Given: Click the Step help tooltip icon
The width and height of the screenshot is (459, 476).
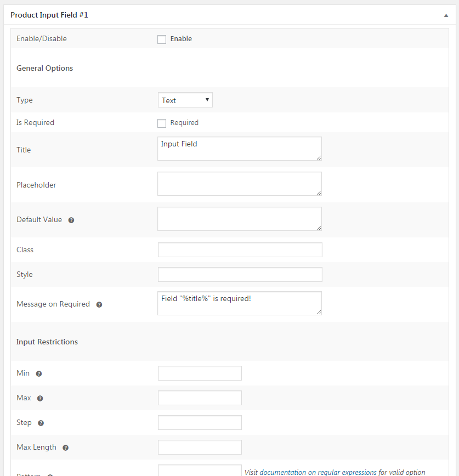Looking at the screenshot, I should (41, 423).
